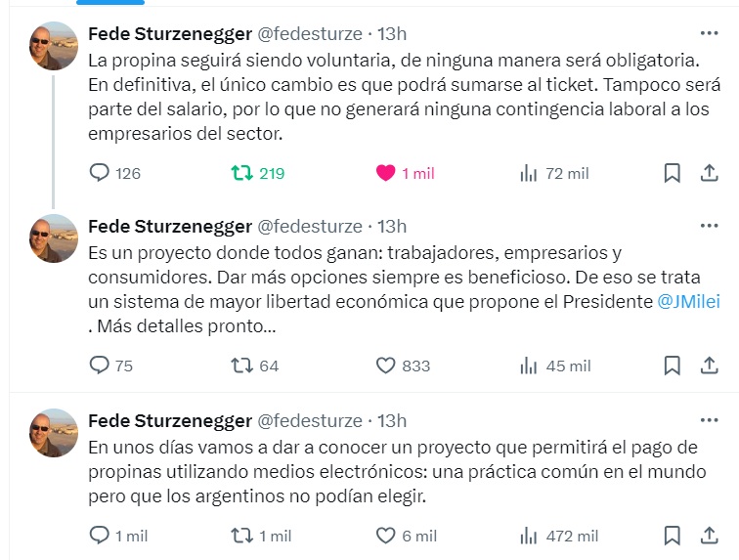Reply to the tweet about voluntary propina
Image resolution: width=739 pixels, height=560 pixels.
(x=100, y=173)
